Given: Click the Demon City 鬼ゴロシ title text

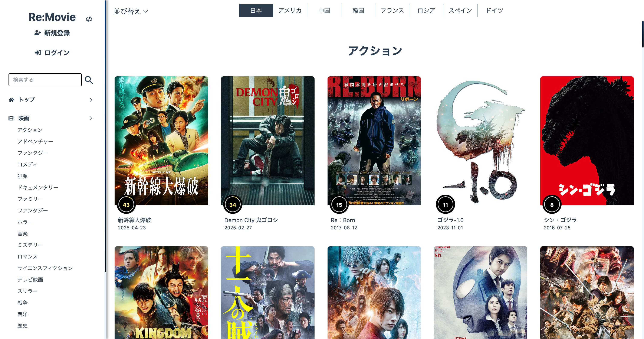Looking at the screenshot, I should 251,220.
